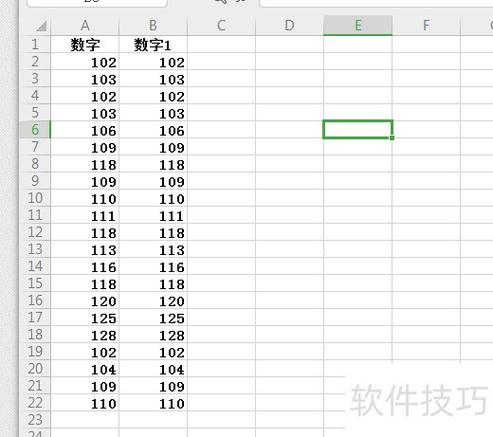Viewport: 493px width, 437px height.
Task: Select column E header
Action: [x=358, y=25]
